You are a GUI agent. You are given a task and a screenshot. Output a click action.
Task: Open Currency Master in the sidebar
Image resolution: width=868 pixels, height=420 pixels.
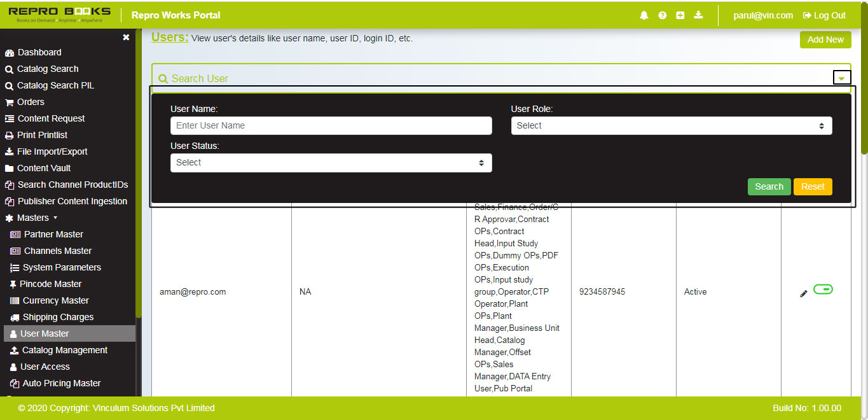coord(48,300)
